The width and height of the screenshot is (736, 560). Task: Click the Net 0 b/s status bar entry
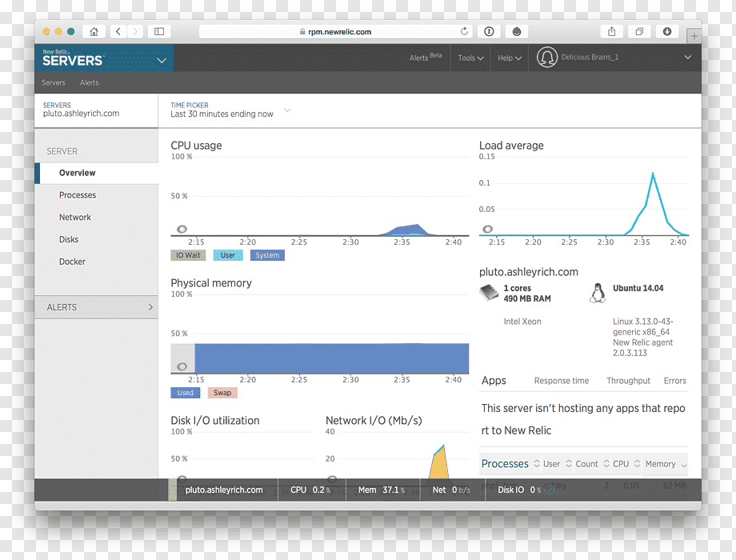click(x=451, y=490)
